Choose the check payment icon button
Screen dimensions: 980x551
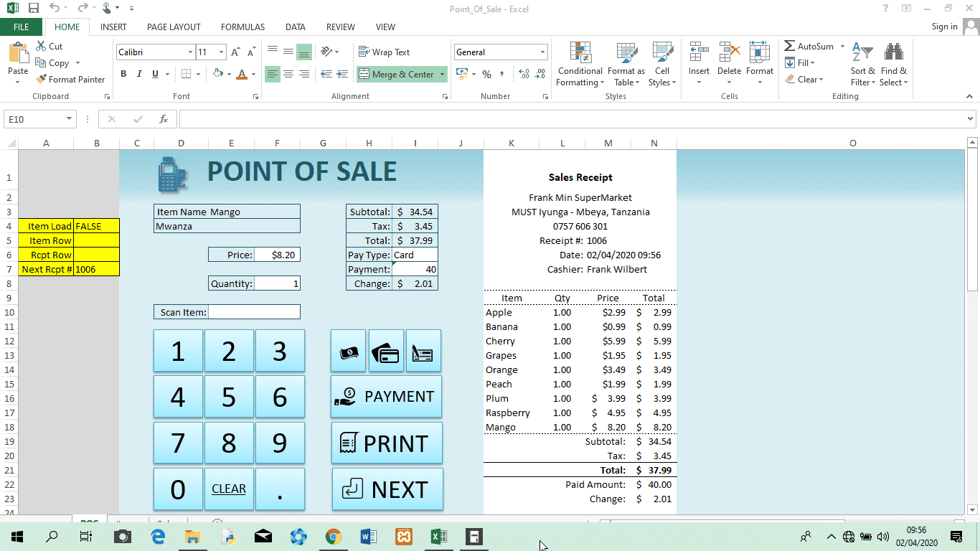click(423, 351)
